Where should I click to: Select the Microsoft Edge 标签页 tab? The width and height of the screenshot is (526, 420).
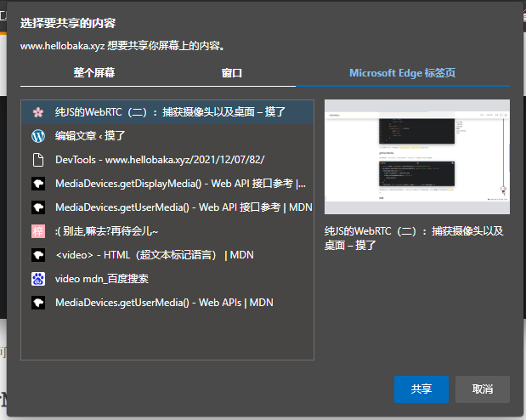(403, 73)
